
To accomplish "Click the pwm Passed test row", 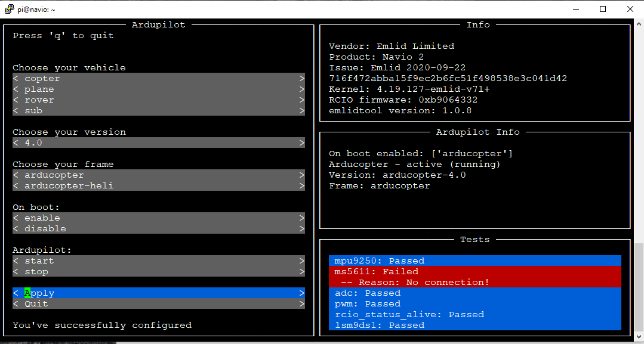I will pos(474,303).
